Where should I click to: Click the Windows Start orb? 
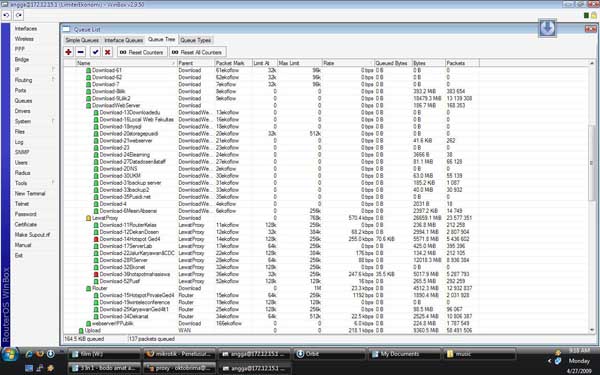pyautogui.click(x=10, y=354)
